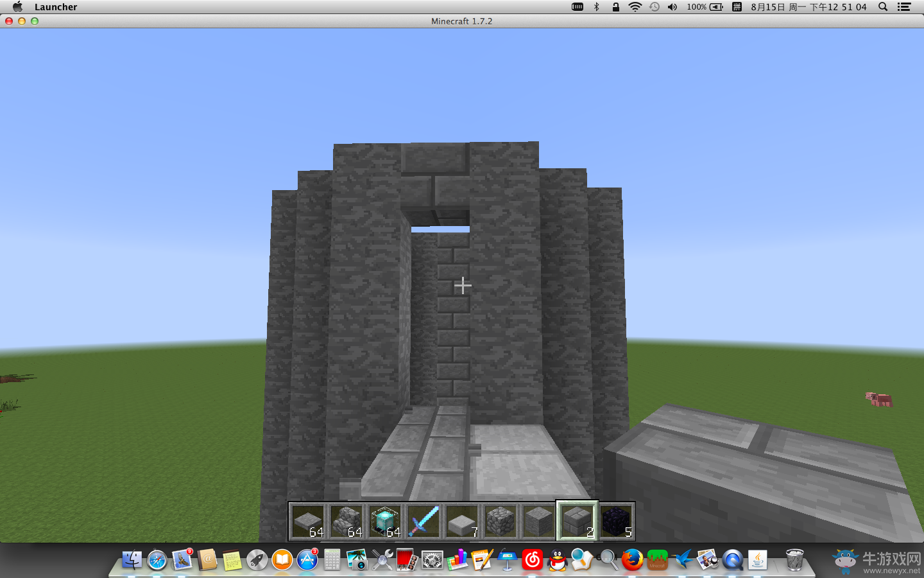Select the stone bricks stack of 2
This screenshot has height=578, width=924.
coord(577,521)
